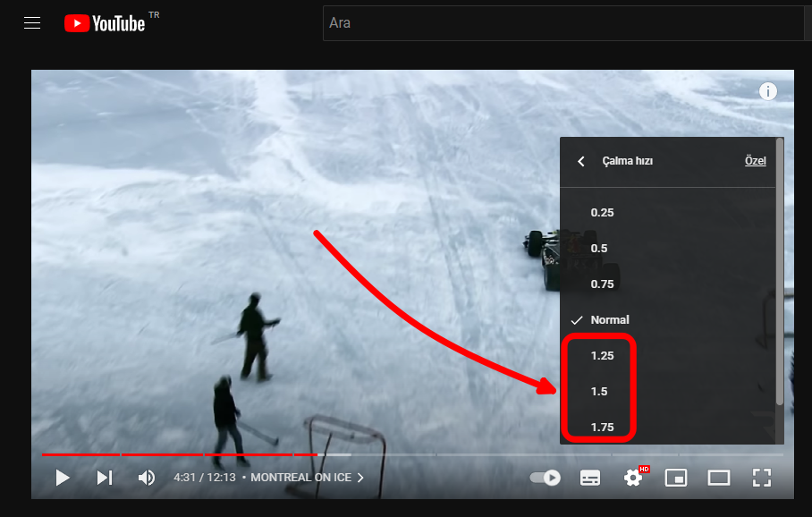Select 1.5 playback speed
The height and width of the screenshot is (517, 812).
(599, 392)
